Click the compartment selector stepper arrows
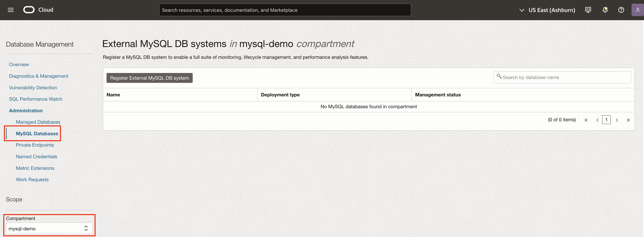644x237 pixels. 86,228
